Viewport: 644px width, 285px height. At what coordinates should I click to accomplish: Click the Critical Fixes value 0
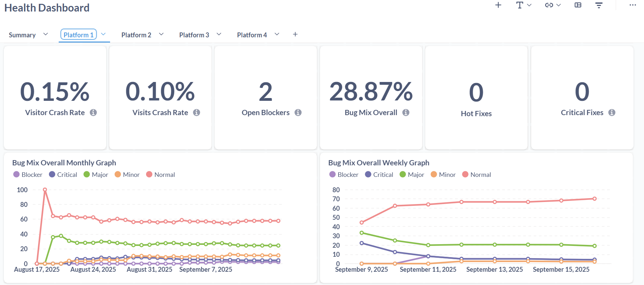[x=582, y=92]
